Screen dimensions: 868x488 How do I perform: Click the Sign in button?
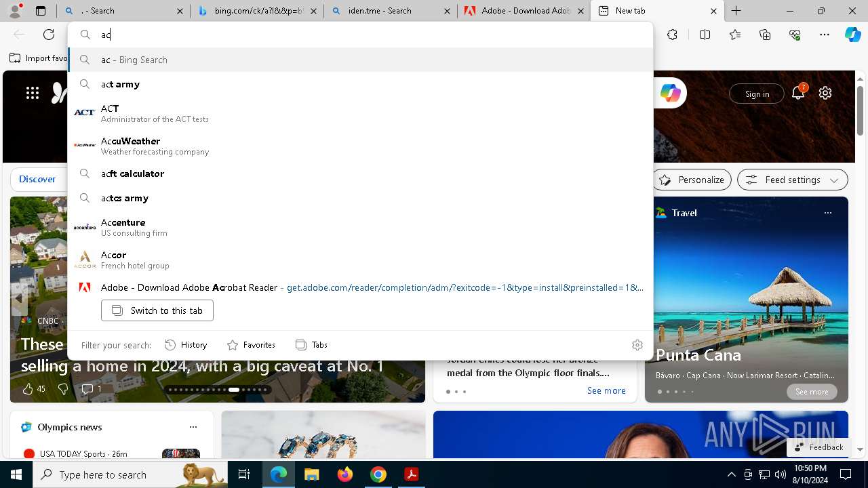tap(757, 94)
